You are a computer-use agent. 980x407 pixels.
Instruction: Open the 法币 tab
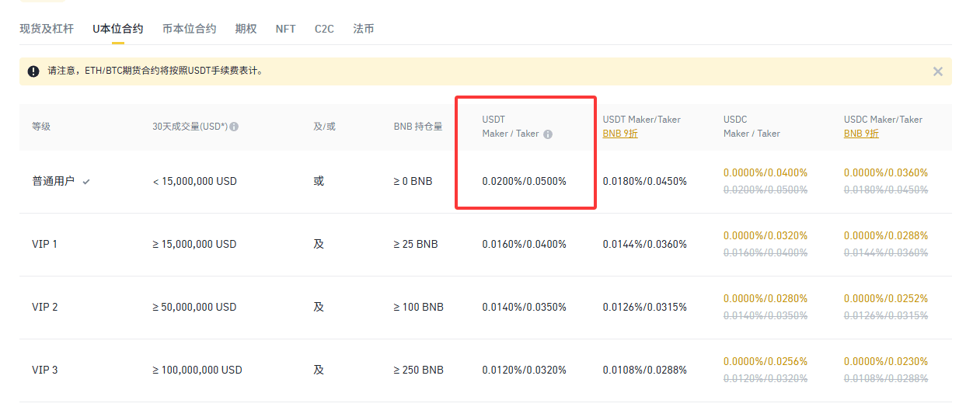click(x=364, y=29)
